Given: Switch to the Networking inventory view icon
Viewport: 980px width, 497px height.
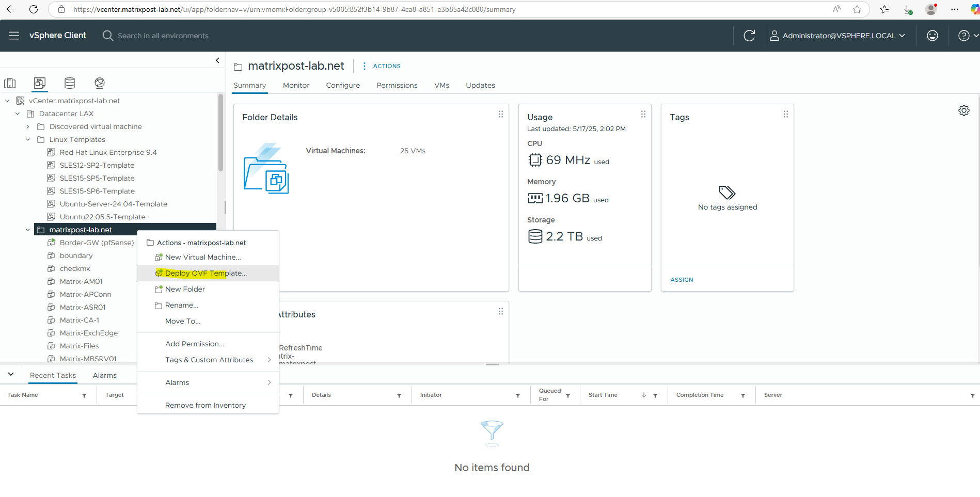Looking at the screenshot, I should click(x=100, y=83).
